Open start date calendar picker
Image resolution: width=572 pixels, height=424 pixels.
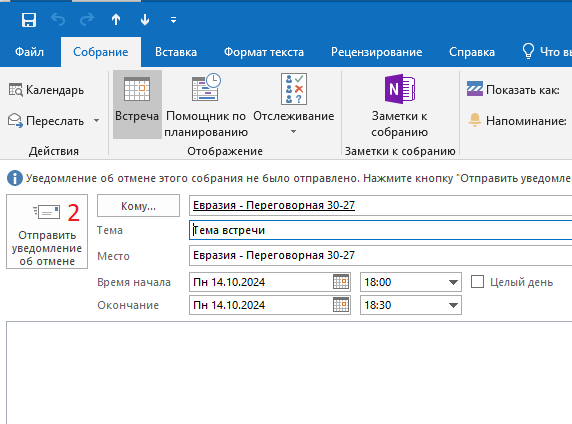(341, 282)
